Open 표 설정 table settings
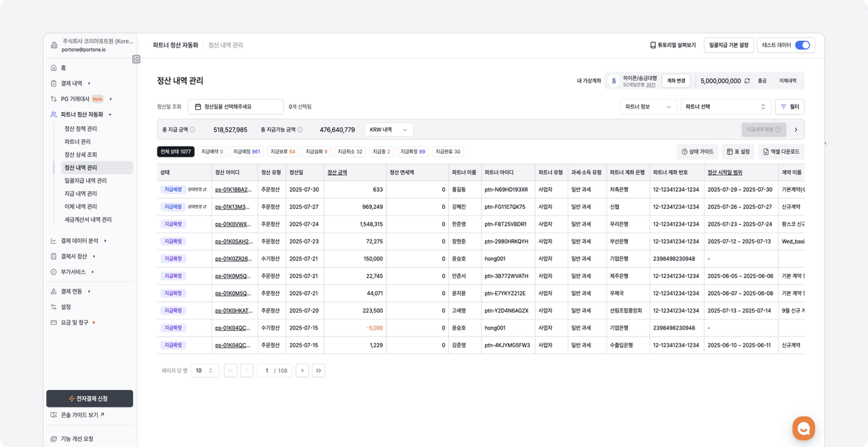 [x=738, y=152]
